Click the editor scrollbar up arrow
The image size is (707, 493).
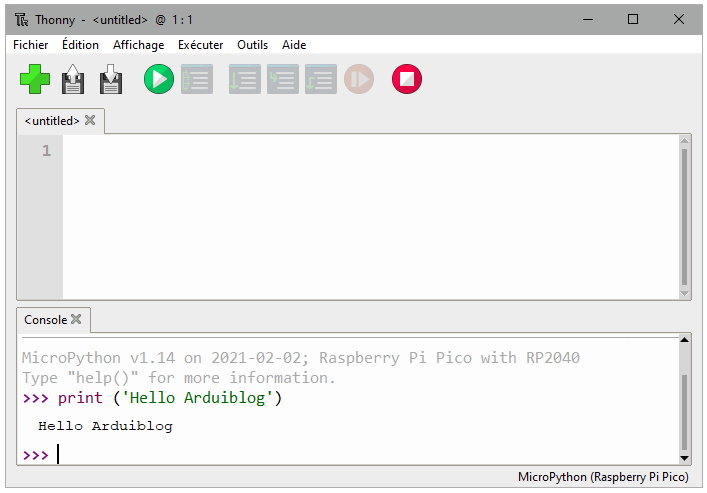684,141
